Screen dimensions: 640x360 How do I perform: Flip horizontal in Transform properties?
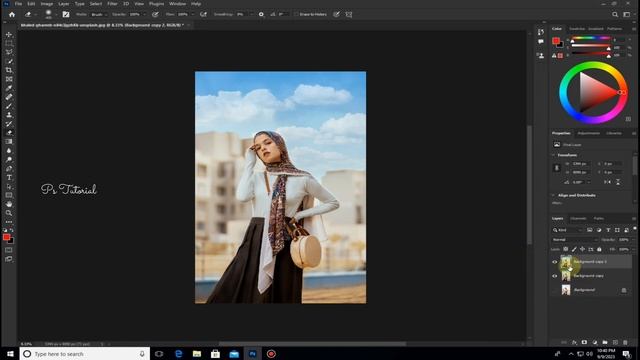click(x=608, y=182)
